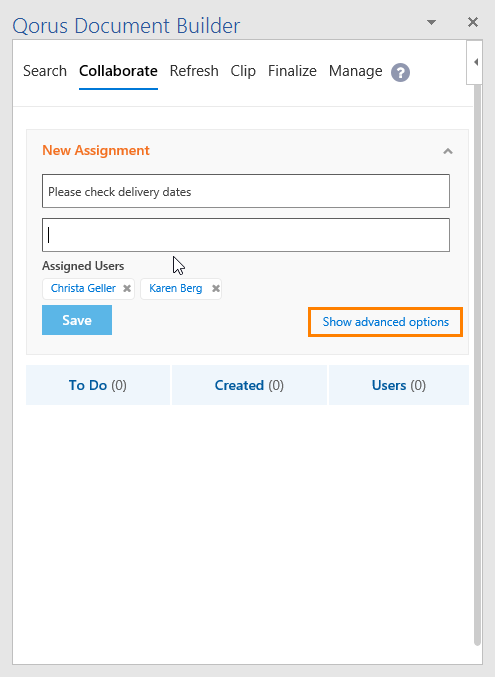Image resolution: width=495 pixels, height=677 pixels.
Task: Go to the Clip tab
Action: [243, 71]
